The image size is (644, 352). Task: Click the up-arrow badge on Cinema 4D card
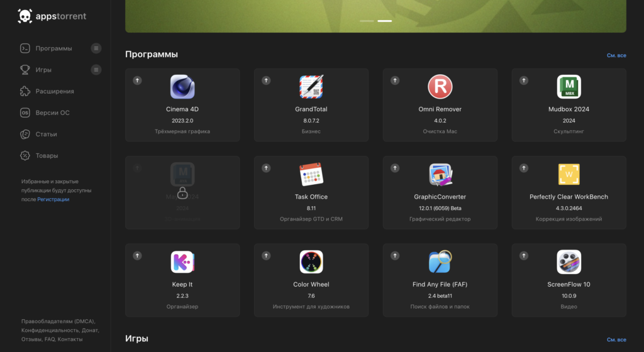(137, 80)
